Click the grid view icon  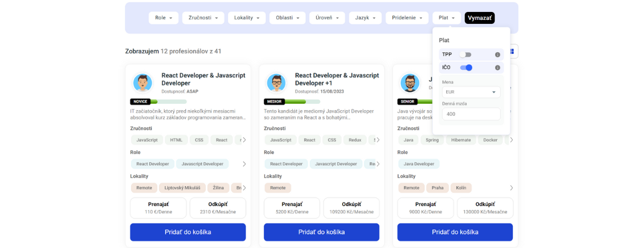coord(513,52)
